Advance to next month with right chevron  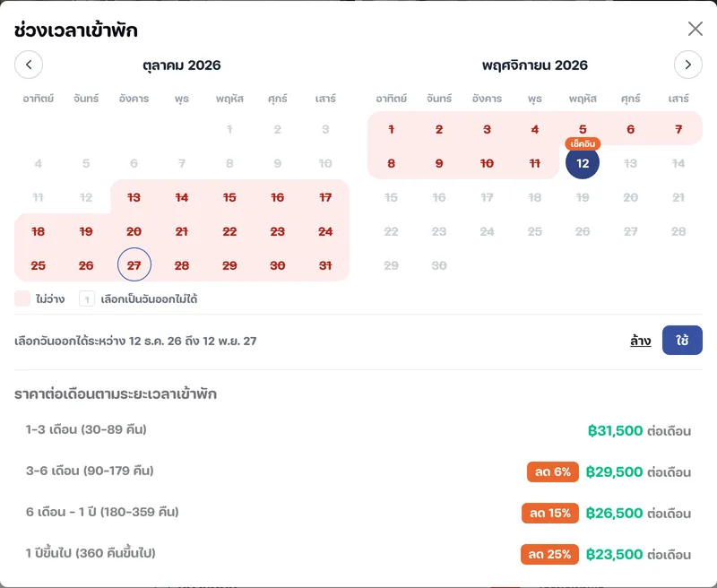pos(687,65)
